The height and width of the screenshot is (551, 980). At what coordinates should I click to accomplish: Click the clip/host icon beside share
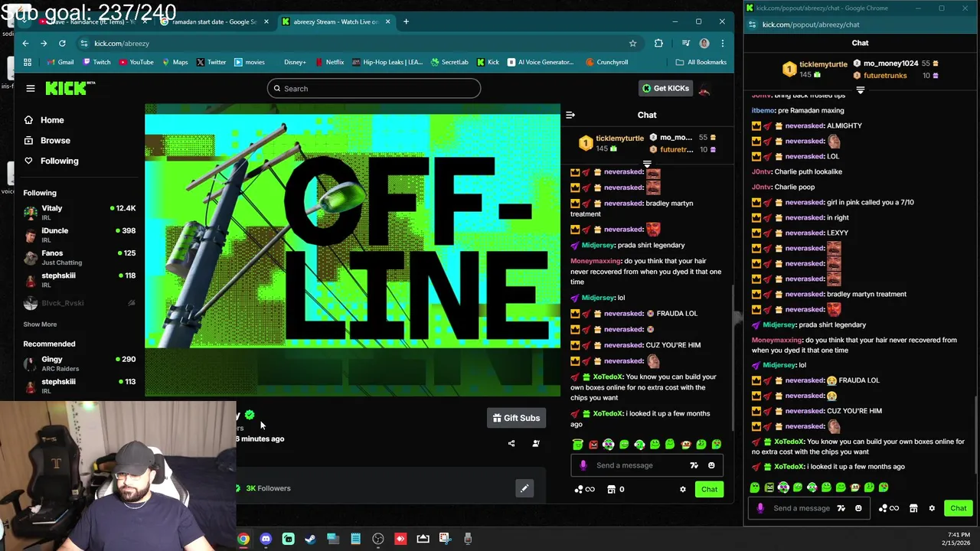click(x=536, y=444)
